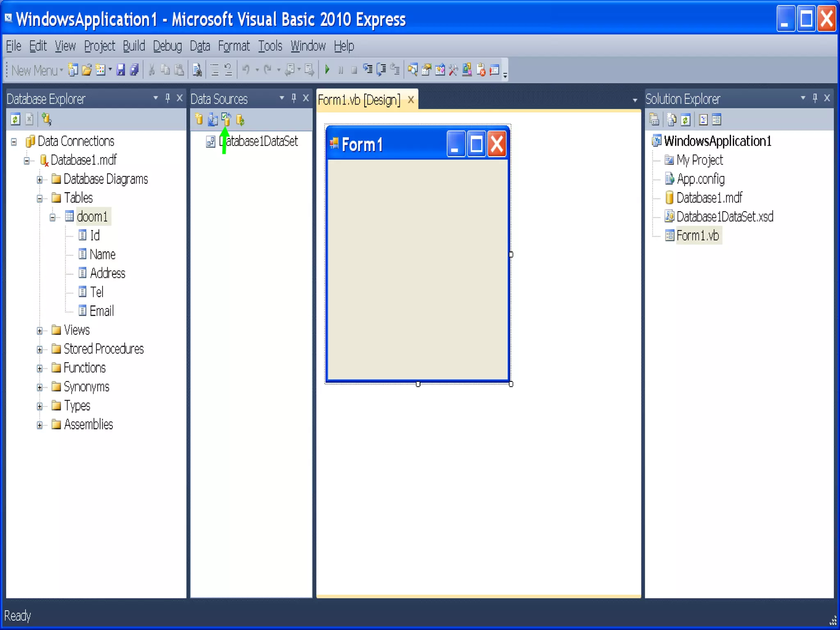Open the New Menu dropdown arrow
Screen dimensions: 840x630
tap(61, 70)
